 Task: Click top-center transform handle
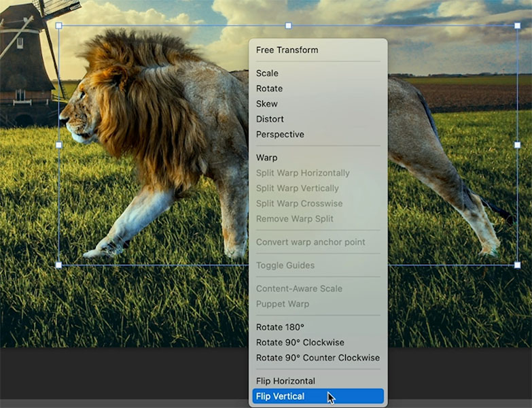coord(288,25)
